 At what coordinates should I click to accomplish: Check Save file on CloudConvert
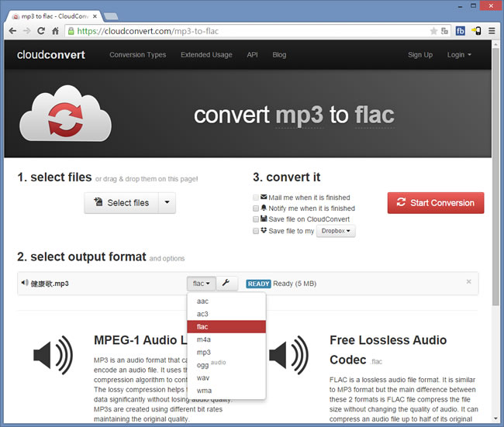[256, 219]
